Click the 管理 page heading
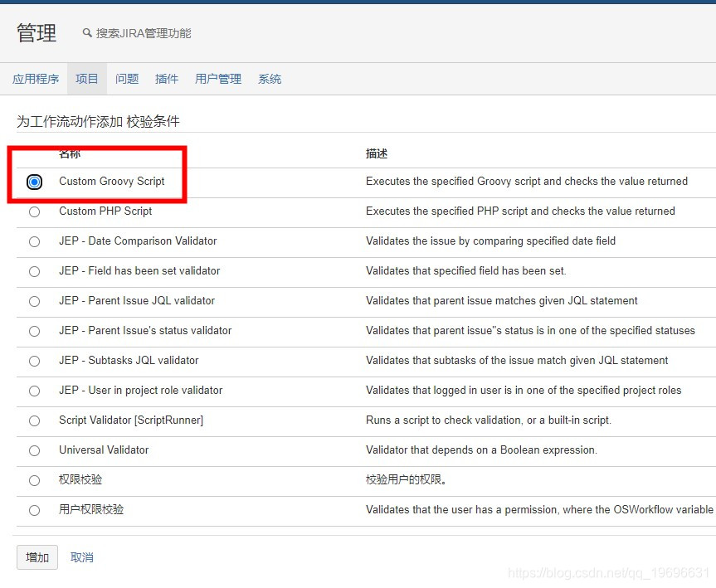This screenshot has height=588, width=716. pyautogui.click(x=37, y=33)
